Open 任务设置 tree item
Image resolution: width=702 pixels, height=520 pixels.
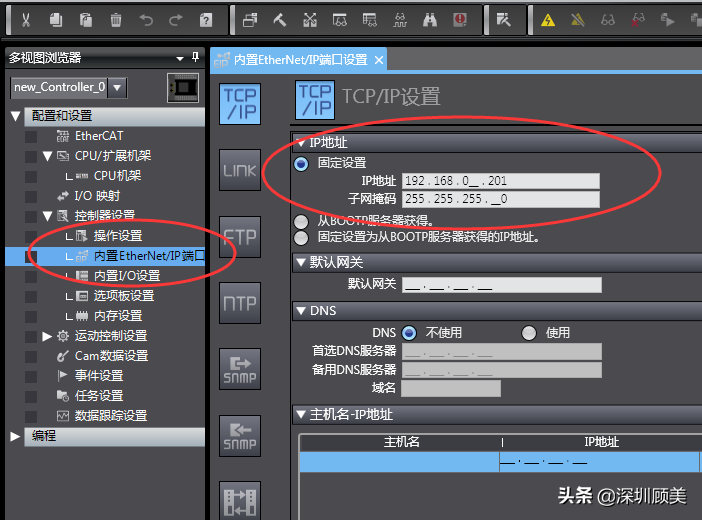coord(99,396)
